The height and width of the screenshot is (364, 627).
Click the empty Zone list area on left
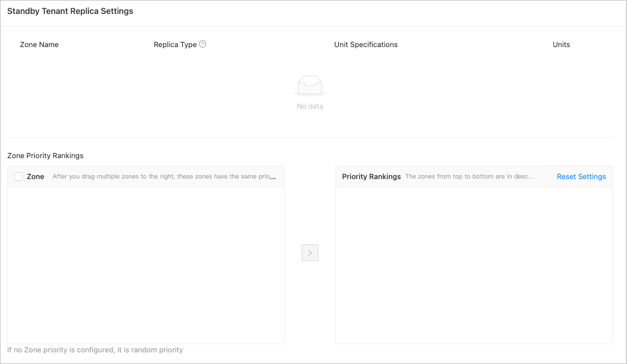146,265
